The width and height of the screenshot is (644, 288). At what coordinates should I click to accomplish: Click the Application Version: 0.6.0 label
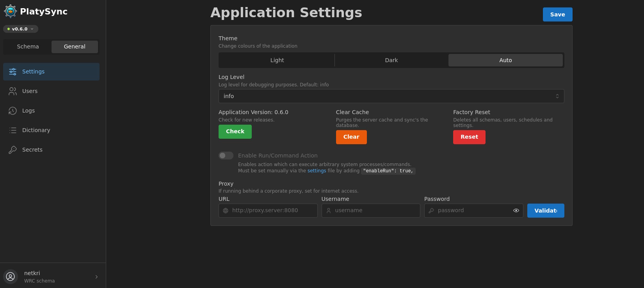pyautogui.click(x=253, y=112)
